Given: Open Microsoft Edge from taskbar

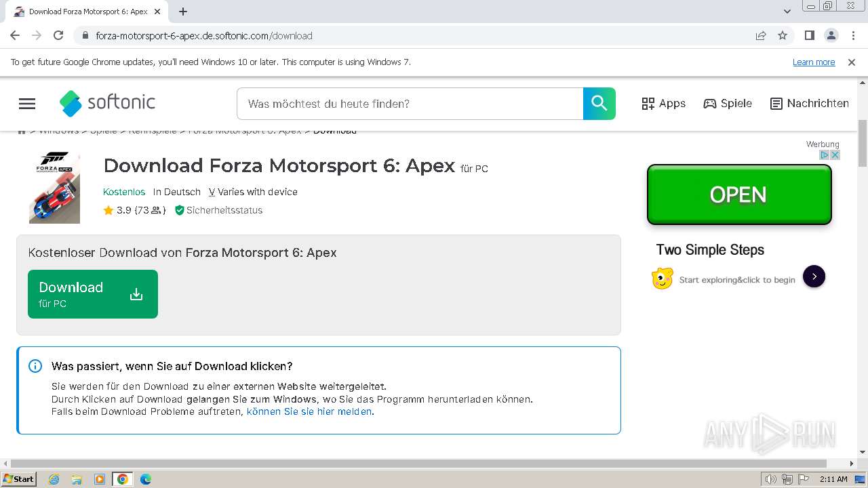Looking at the screenshot, I should click(146, 479).
